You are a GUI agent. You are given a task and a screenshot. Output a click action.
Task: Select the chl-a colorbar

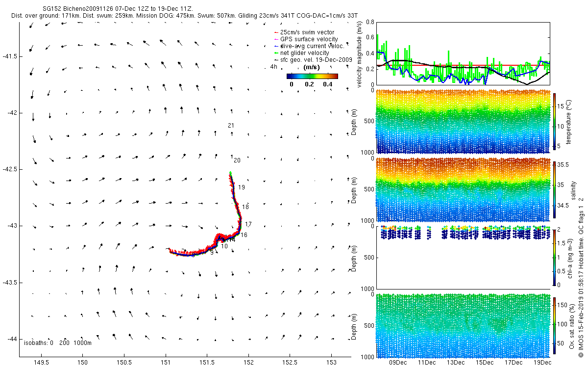pos(555,257)
